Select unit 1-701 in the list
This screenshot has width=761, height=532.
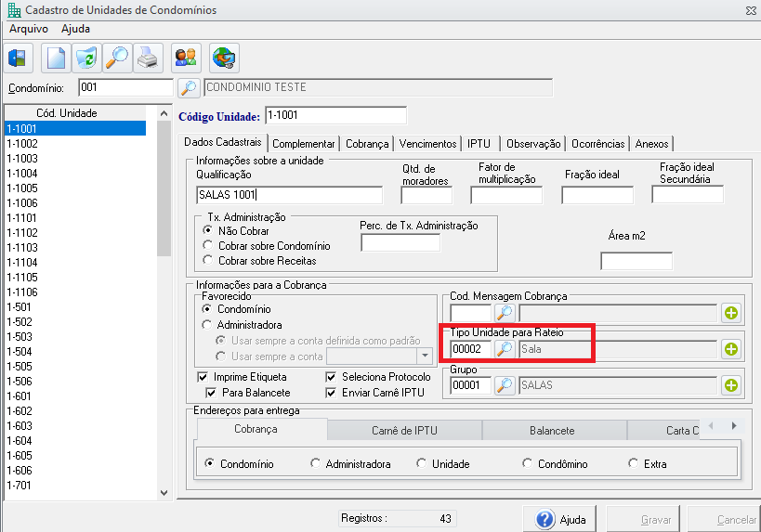[x=75, y=485]
